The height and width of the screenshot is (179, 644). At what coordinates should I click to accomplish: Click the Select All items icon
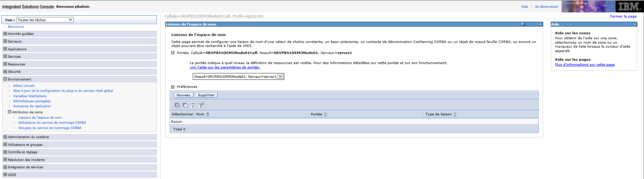pyautogui.click(x=177, y=105)
